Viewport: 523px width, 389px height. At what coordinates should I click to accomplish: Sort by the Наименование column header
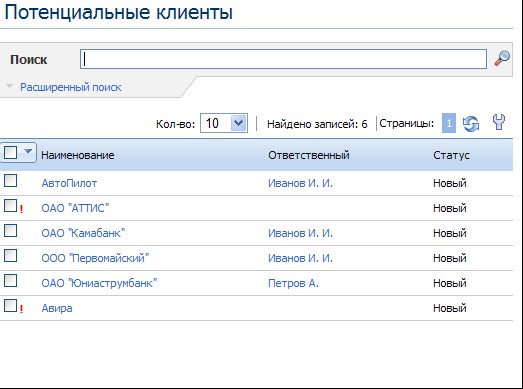[x=77, y=155]
